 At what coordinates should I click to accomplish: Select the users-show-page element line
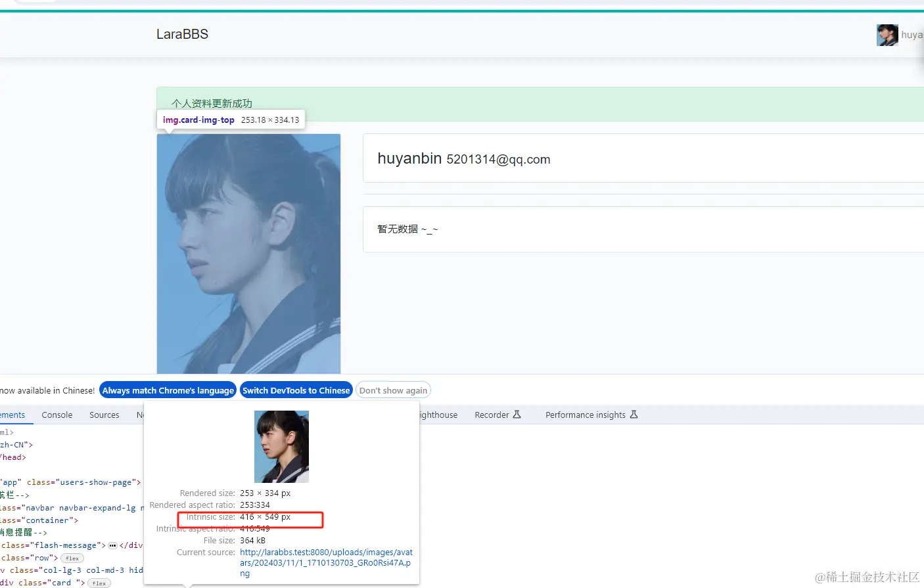coord(71,482)
